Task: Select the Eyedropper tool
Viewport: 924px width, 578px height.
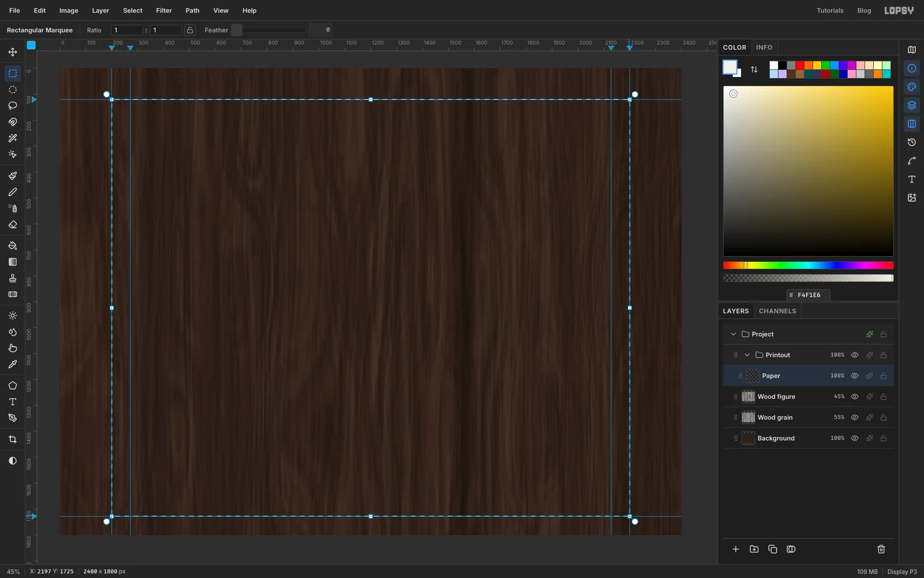Action: tap(13, 364)
